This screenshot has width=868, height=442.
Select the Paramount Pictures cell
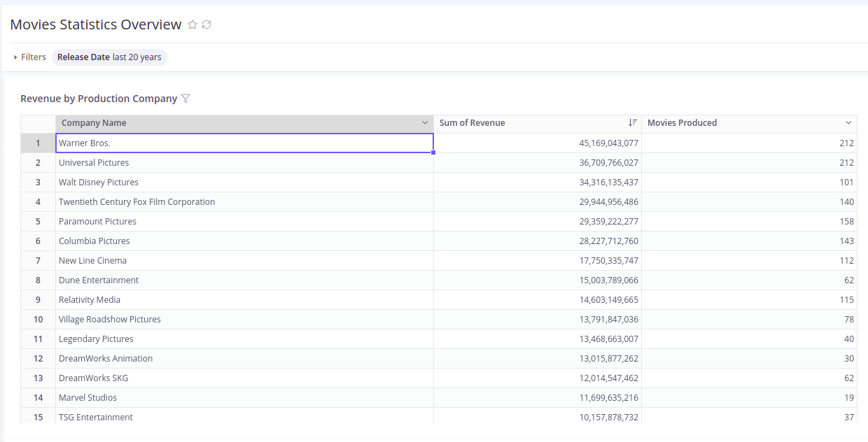pos(244,221)
